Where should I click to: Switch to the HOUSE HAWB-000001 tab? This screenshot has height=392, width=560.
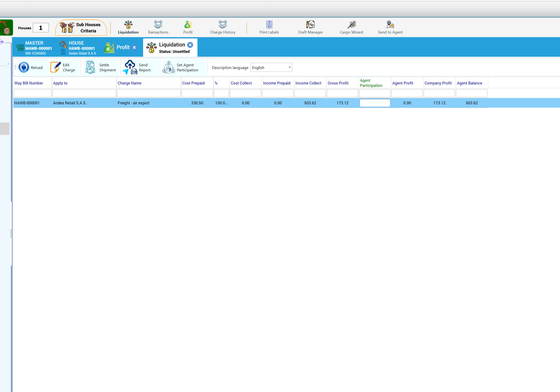(78, 48)
